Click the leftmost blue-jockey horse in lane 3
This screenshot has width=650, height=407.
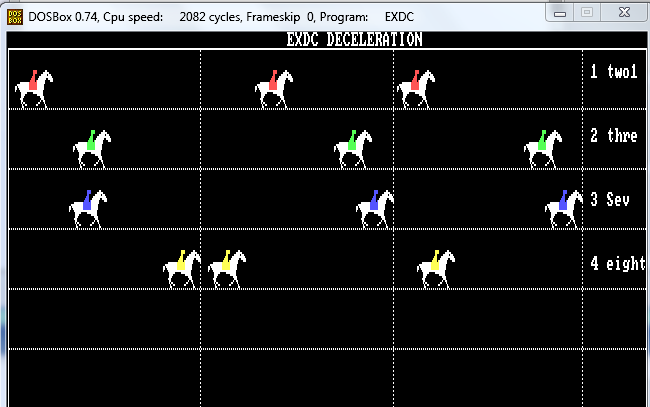coord(88,209)
